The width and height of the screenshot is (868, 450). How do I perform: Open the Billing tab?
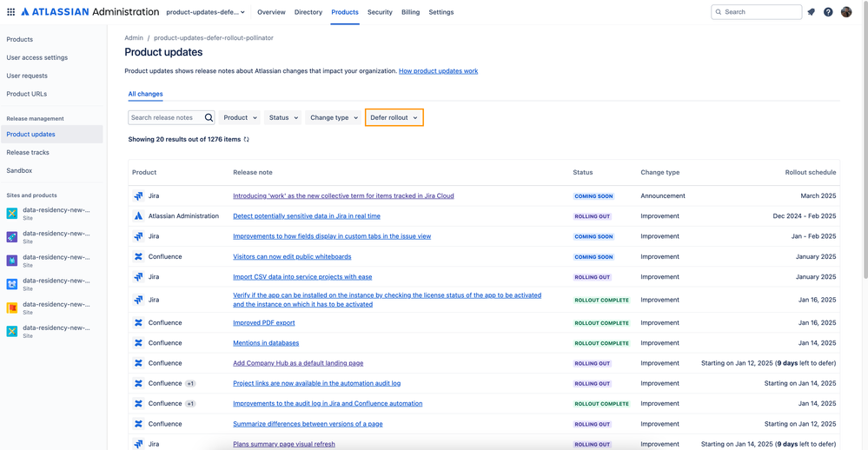410,11
